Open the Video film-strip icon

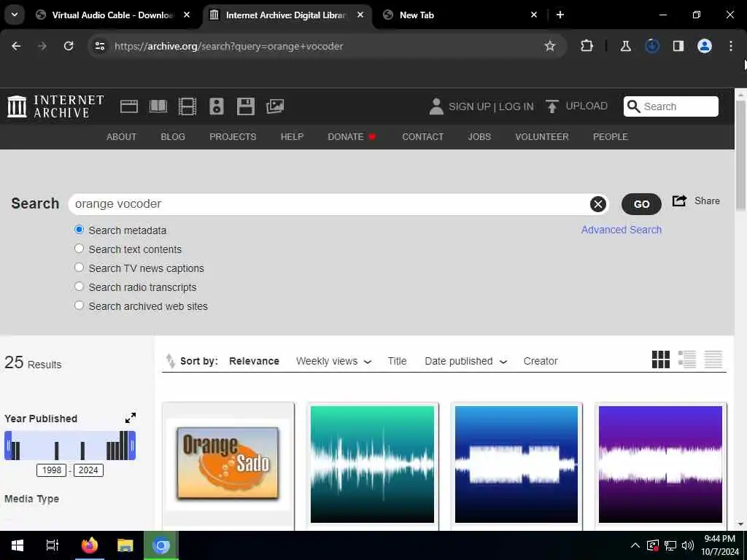(x=187, y=106)
